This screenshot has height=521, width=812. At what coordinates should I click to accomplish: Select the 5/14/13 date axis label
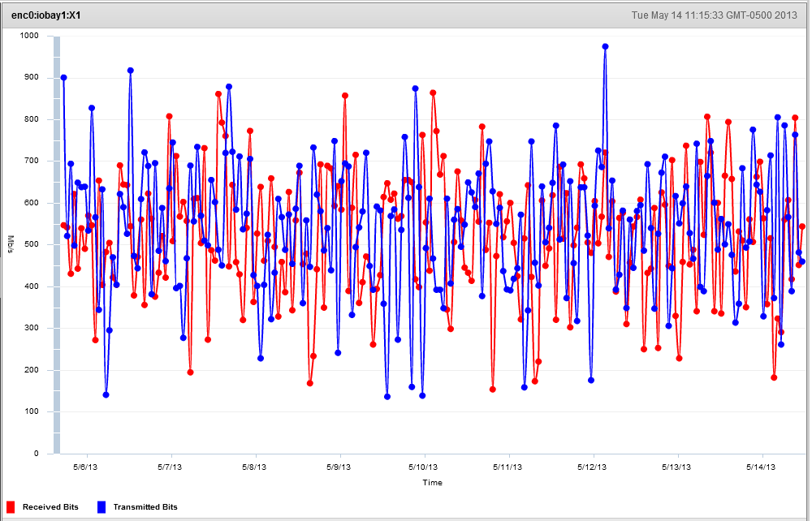[x=762, y=467]
